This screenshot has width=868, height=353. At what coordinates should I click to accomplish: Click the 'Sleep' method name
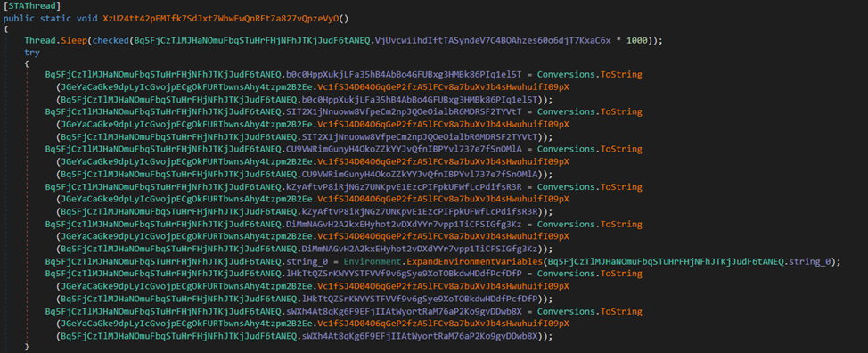coord(74,40)
